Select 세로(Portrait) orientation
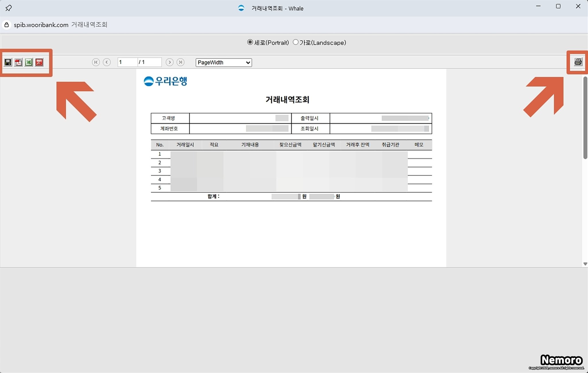This screenshot has height=373, width=588. [x=250, y=42]
